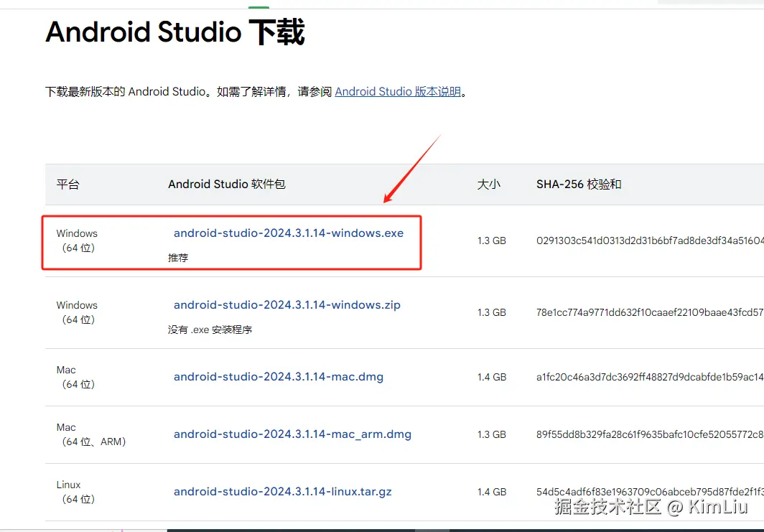Image resolution: width=764 pixels, height=532 pixels.
Task: Download android-studio-2024.3.1.14-windows.zip
Action: point(287,305)
